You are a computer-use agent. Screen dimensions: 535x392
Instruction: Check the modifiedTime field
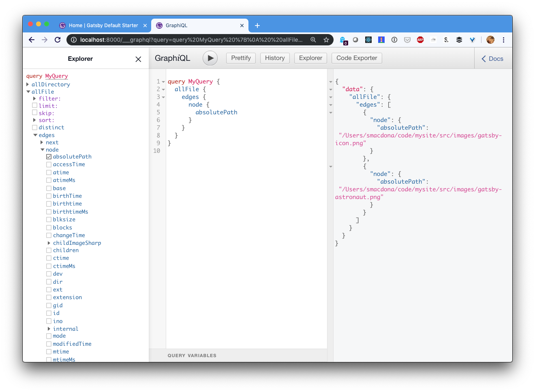(49, 344)
